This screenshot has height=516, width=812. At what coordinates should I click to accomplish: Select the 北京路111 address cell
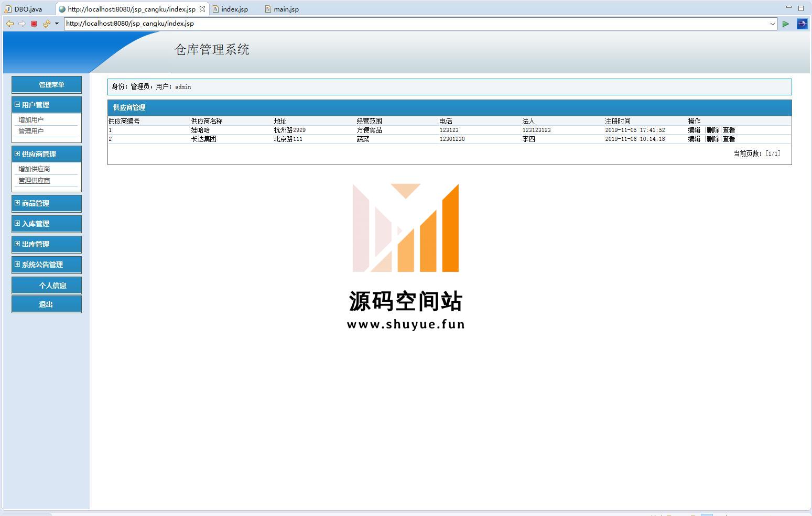[288, 139]
